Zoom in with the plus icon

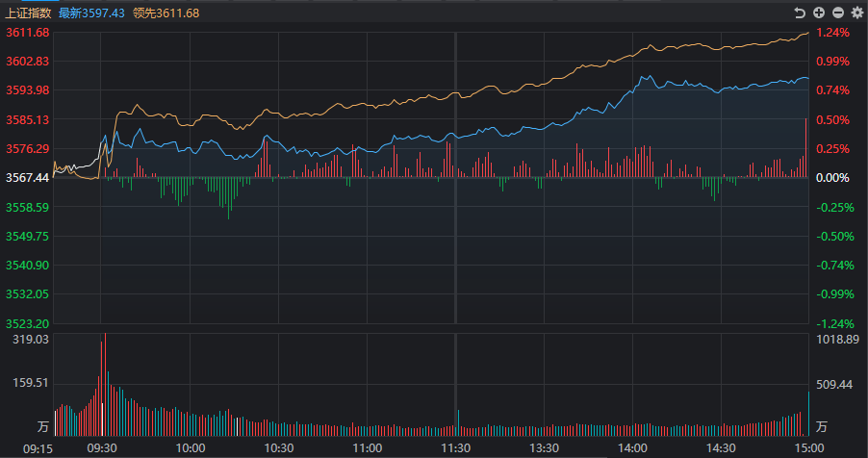point(819,13)
